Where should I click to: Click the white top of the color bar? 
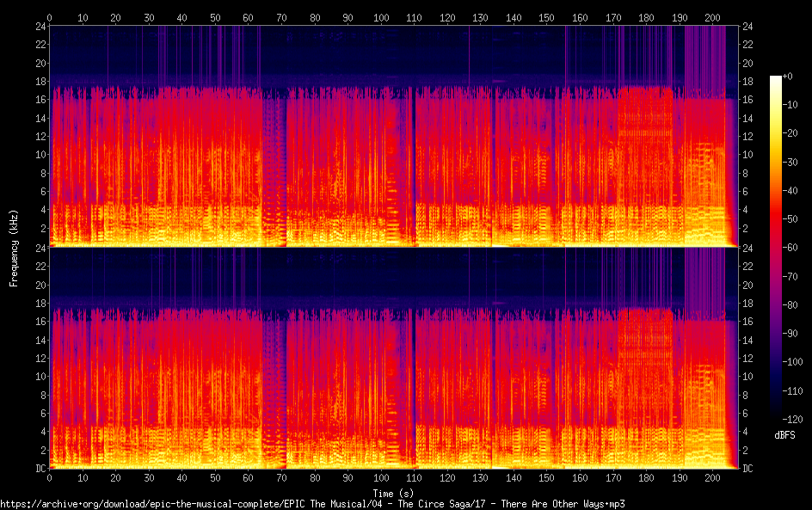(776, 79)
